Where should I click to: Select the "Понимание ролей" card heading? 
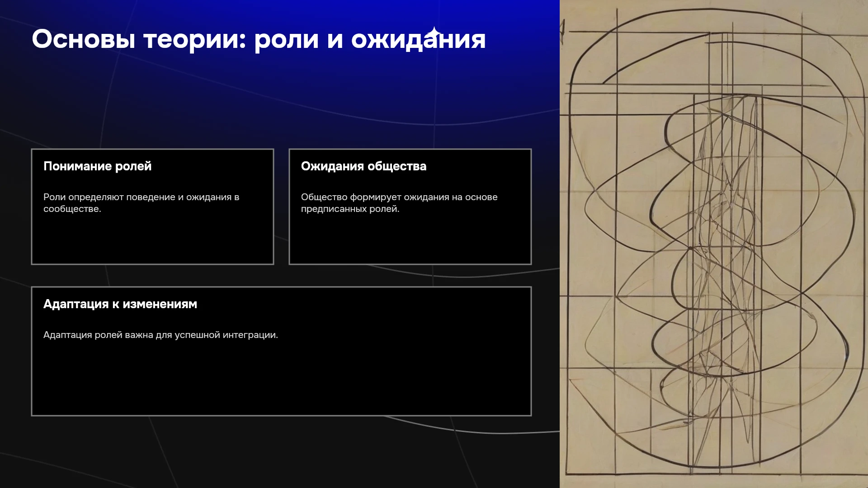[x=97, y=166]
